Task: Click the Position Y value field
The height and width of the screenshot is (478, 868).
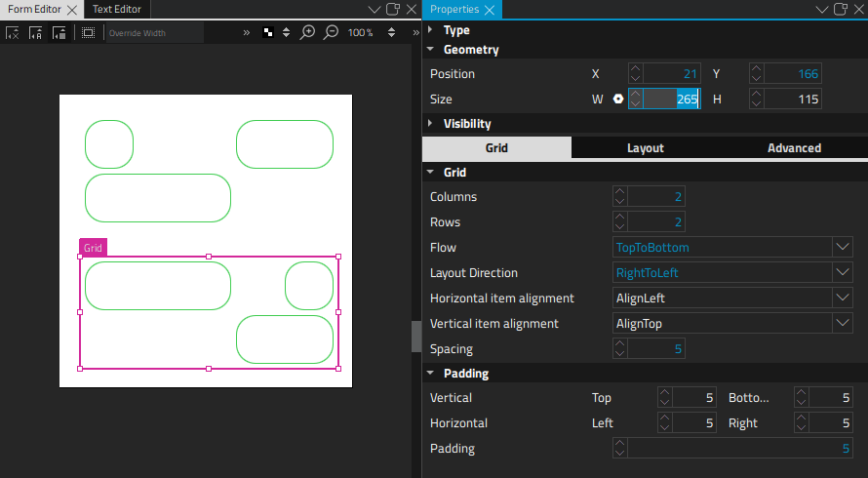Action: click(x=793, y=74)
